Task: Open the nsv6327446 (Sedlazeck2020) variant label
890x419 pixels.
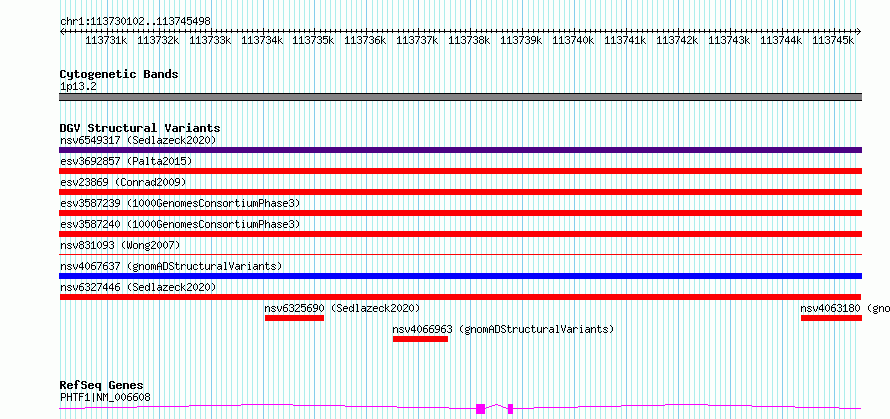Action: [138, 287]
